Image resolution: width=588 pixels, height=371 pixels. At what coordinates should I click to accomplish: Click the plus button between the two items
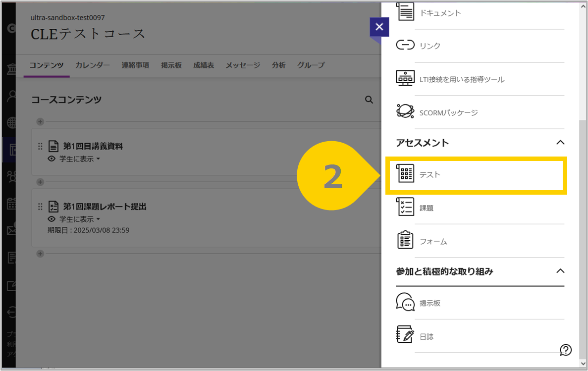40,182
